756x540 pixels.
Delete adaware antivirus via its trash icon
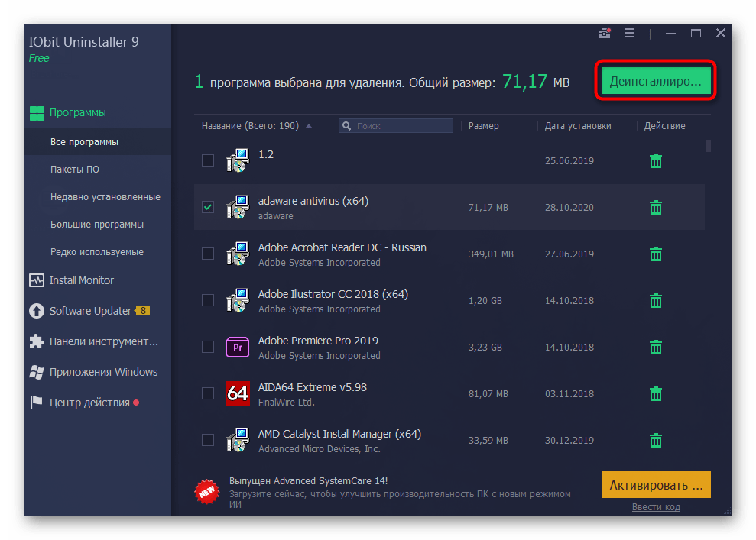pyautogui.click(x=655, y=208)
